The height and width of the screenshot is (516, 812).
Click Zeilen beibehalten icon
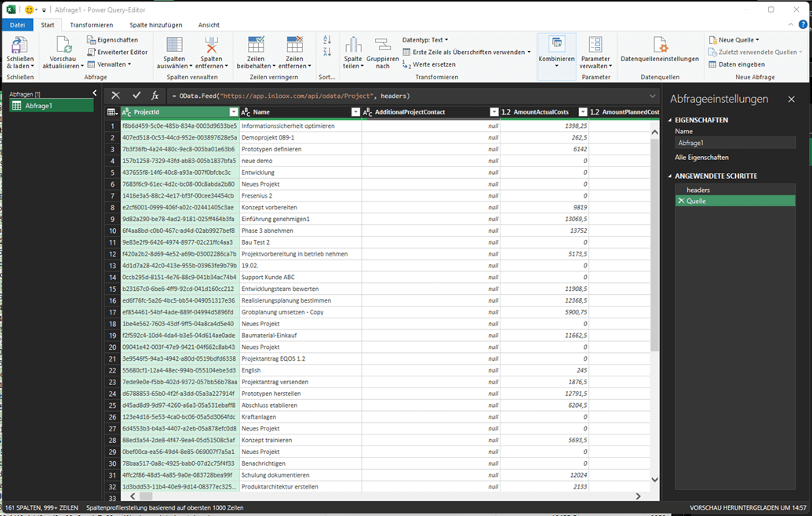[256, 45]
